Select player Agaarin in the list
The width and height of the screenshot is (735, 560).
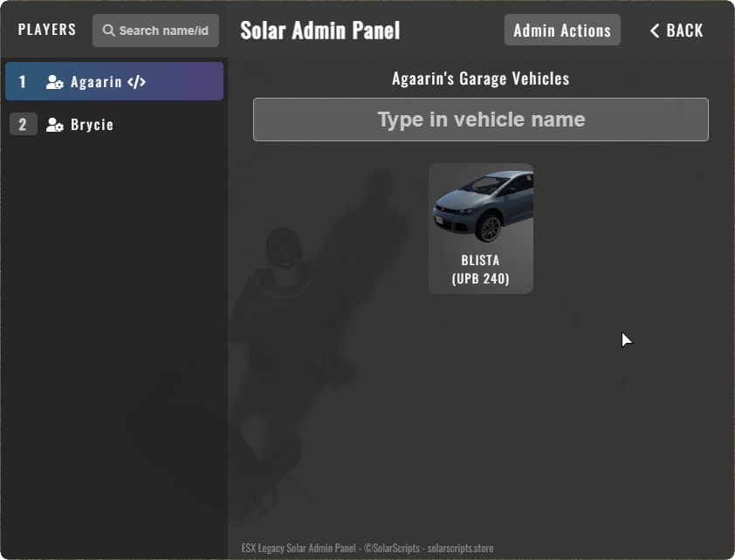114,81
